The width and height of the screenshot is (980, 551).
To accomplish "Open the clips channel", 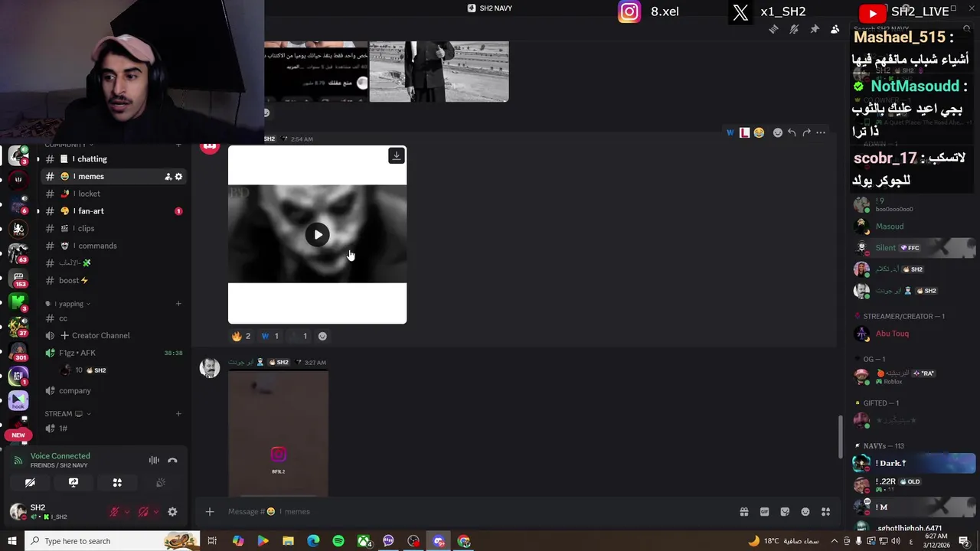I will tap(115, 228).
